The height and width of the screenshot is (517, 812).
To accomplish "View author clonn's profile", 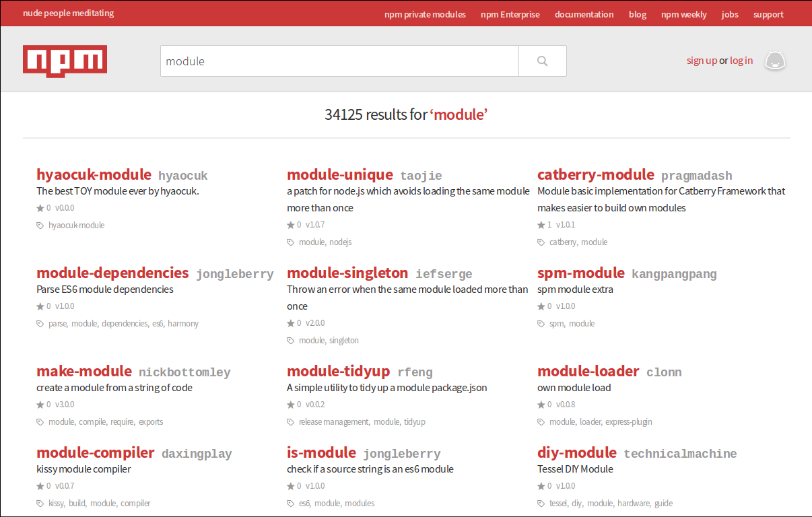I will (664, 373).
